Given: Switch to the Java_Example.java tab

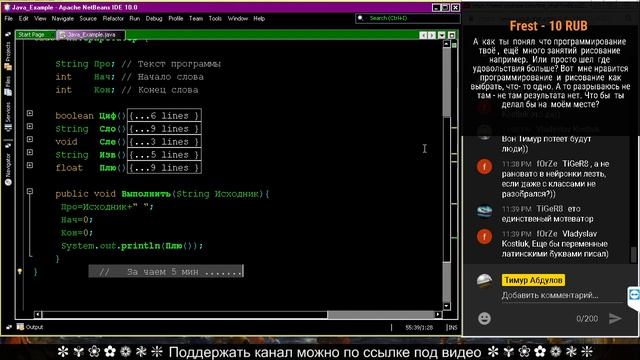Looking at the screenshot, I should pos(91,35).
